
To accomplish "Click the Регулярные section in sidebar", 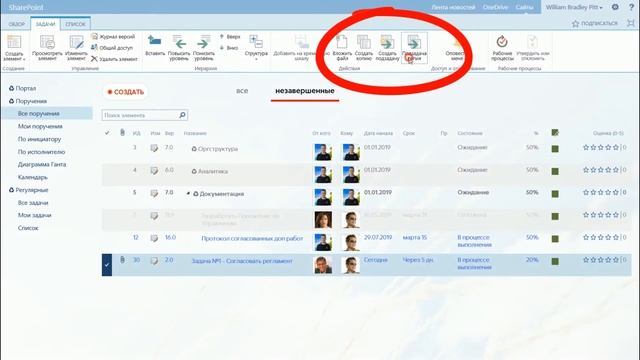I will tap(32, 190).
